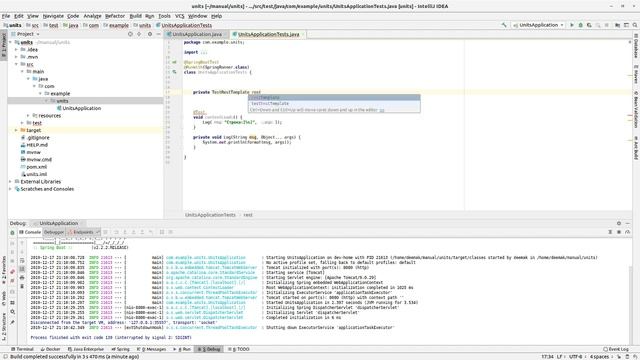Viewport: 640px width, 360px height.
Task: Expand the test folder
Action: (22, 123)
